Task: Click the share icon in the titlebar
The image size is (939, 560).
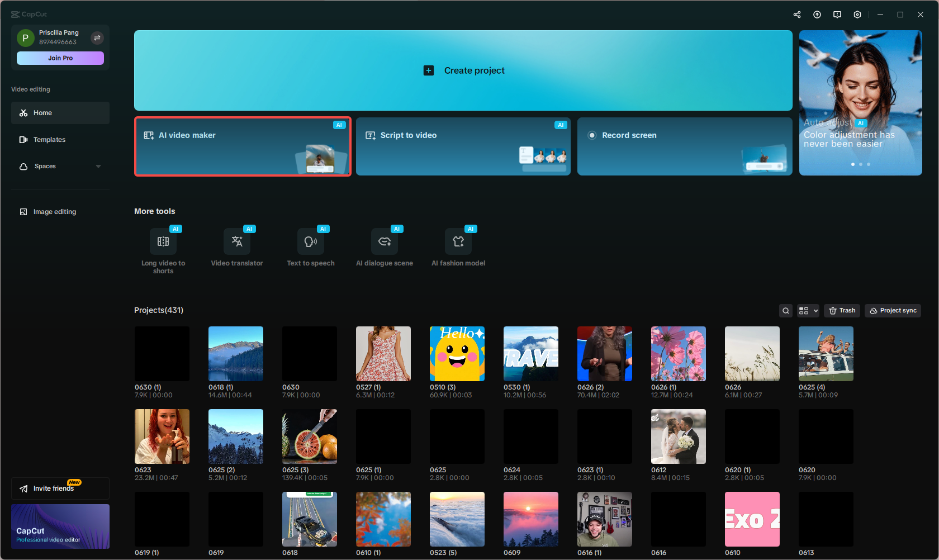Action: click(797, 14)
